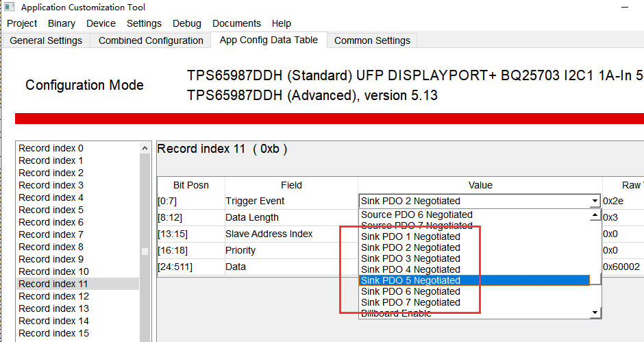Click dropdown list scroll-down arrow
644x342 pixels.
(x=595, y=313)
